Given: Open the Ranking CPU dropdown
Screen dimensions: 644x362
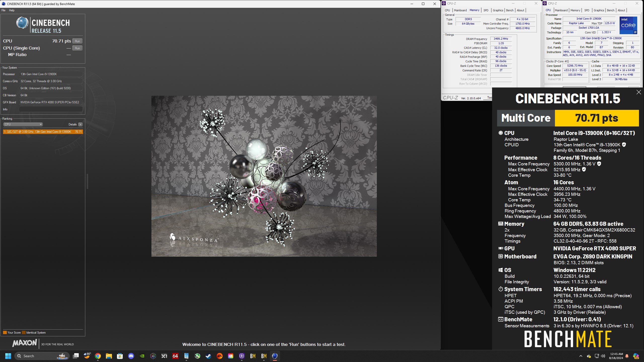Looking at the screenshot, I should point(23,124).
